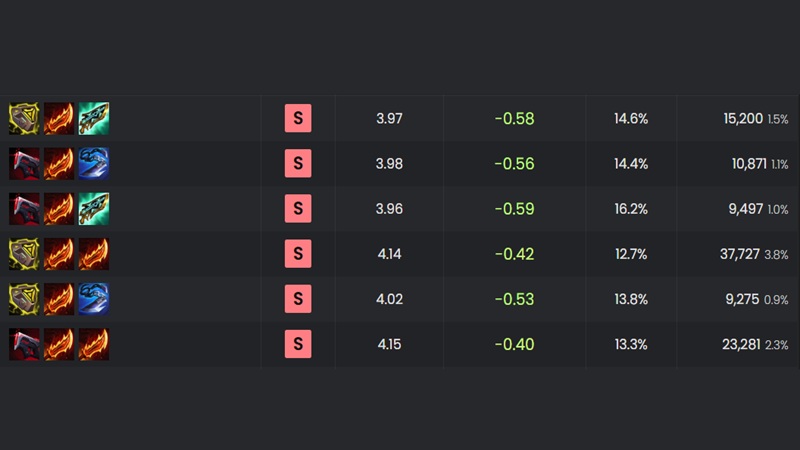Select the last flame icon in the 23,281 row
The image size is (800, 450).
(94, 344)
